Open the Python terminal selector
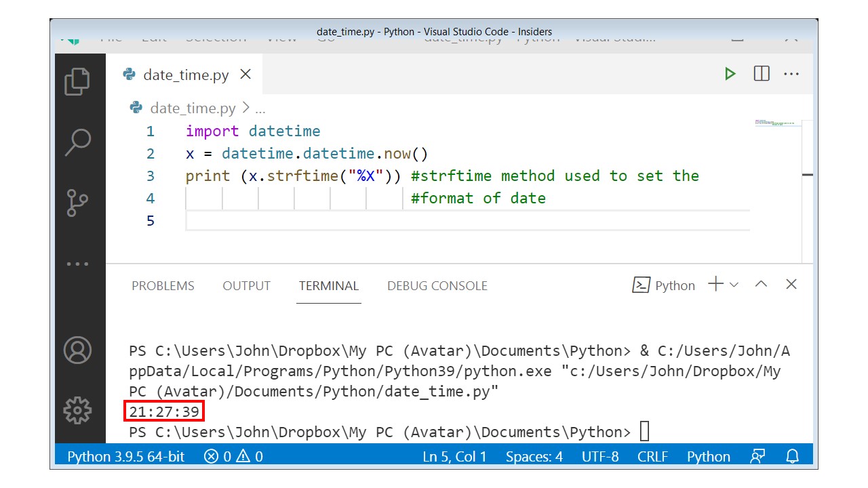868x488 pixels. [663, 285]
